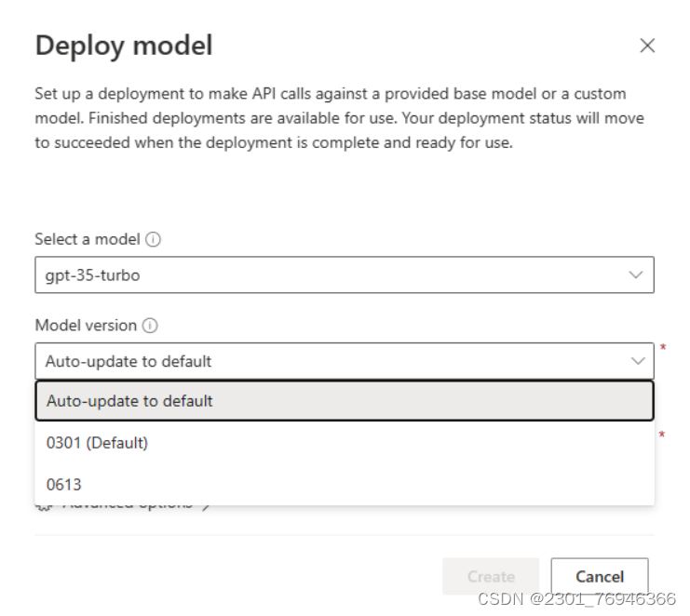Click the Cancel button

(x=600, y=576)
